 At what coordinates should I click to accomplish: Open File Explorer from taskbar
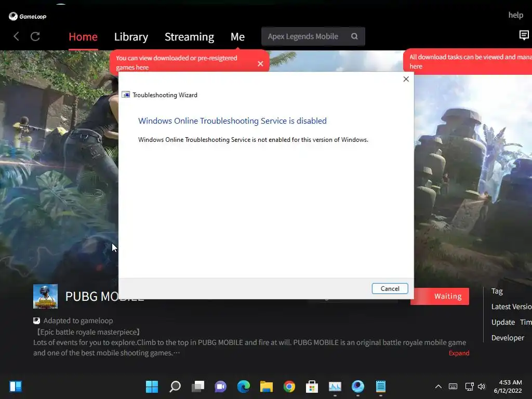tap(267, 386)
